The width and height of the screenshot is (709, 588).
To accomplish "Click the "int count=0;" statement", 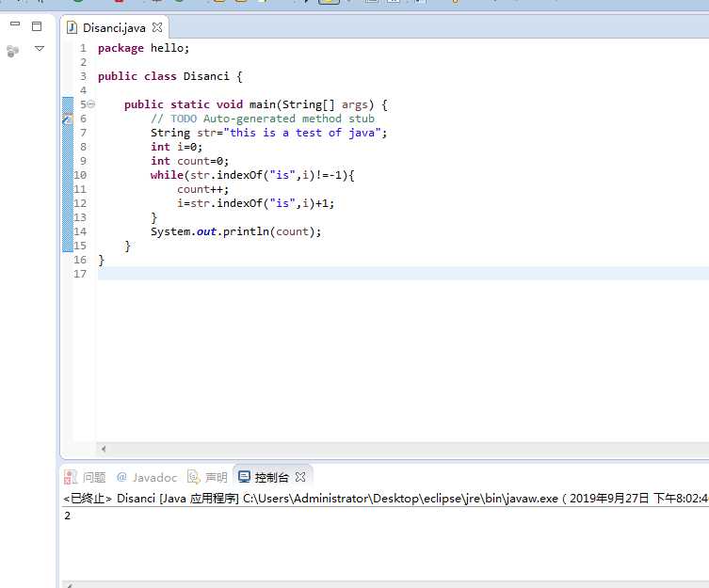I will 189,161.
